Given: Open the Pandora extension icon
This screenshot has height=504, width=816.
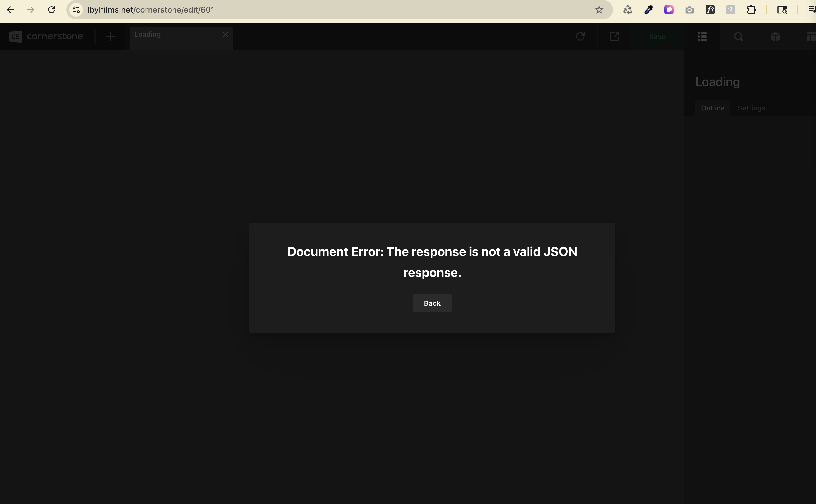Looking at the screenshot, I should click(x=669, y=10).
